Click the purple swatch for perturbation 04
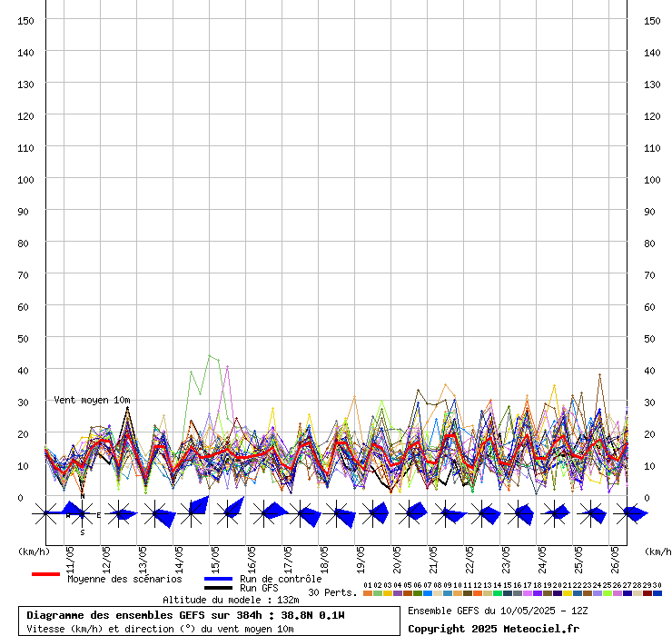Image resolution: width=672 pixels, height=636 pixels. pyautogui.click(x=398, y=593)
